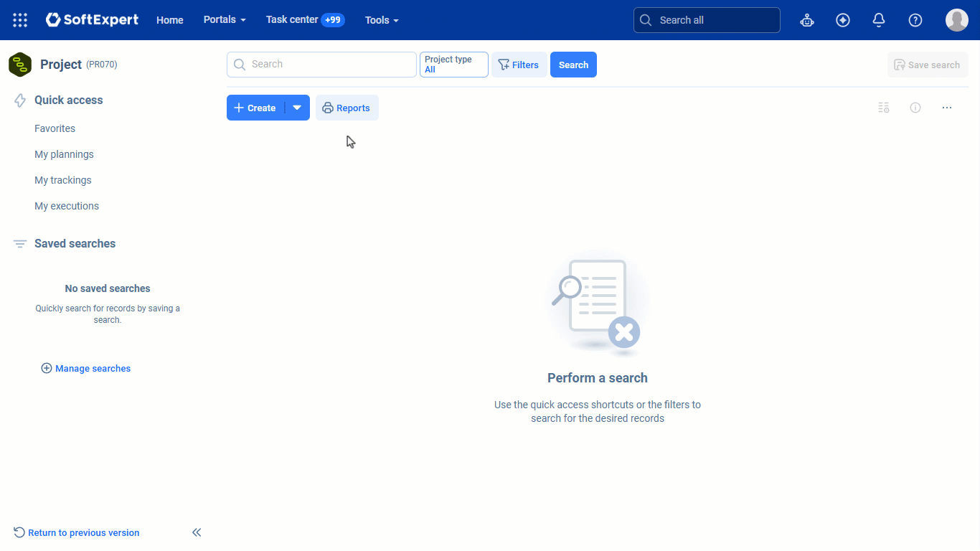Click the blue Search button
This screenshot has height=551, width=980.
(x=573, y=65)
